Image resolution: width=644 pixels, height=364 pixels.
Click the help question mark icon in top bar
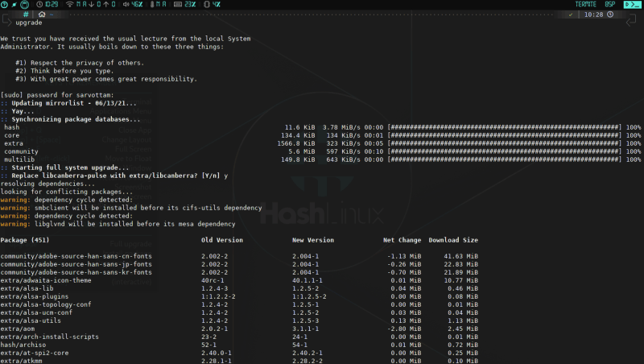6,4
